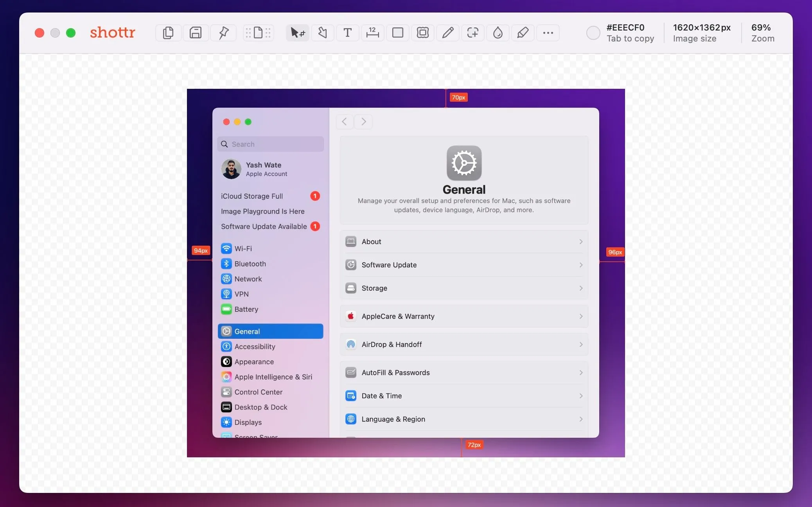The image size is (812, 507).
Task: Select the filled rounded rectangle tool
Action: click(x=423, y=33)
